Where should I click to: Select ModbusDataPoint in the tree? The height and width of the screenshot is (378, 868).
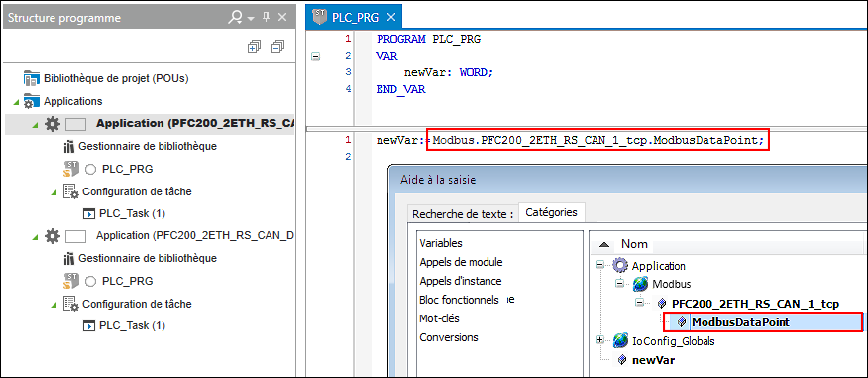740,322
